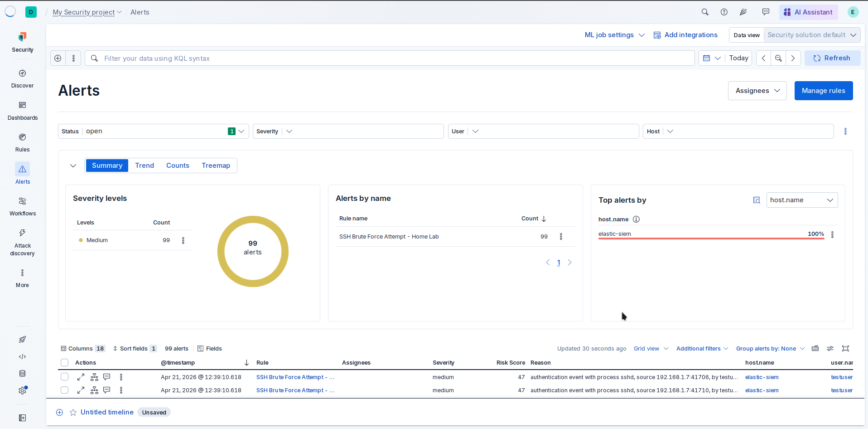Viewport: 868px width, 429px height.
Task: Check the first alert row checkbox
Action: 65,377
